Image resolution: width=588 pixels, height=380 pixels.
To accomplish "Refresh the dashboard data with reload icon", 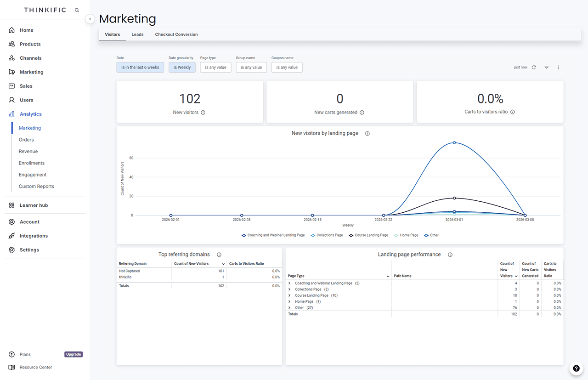I will coord(534,68).
